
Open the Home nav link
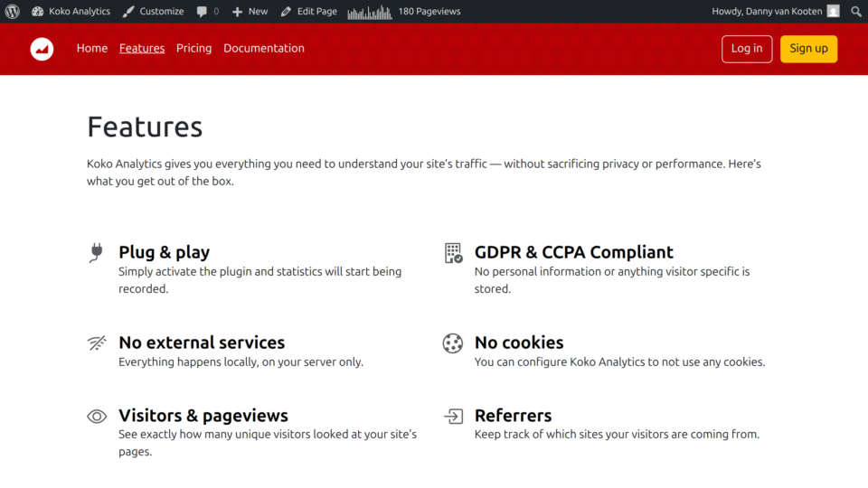(92, 48)
